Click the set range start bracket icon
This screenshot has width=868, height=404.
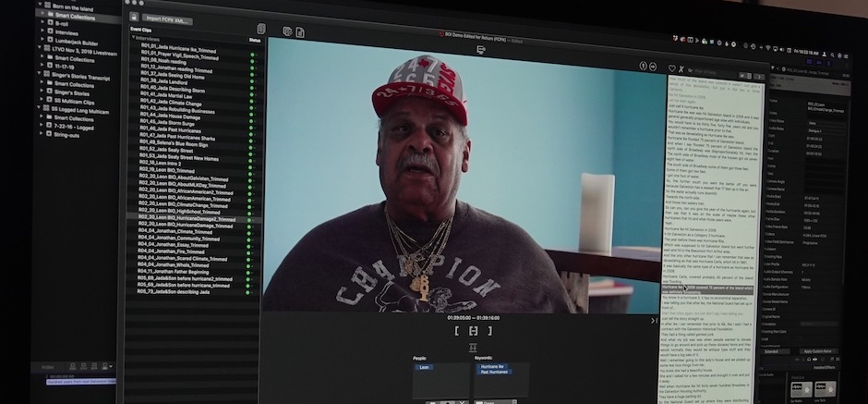pyautogui.click(x=457, y=331)
